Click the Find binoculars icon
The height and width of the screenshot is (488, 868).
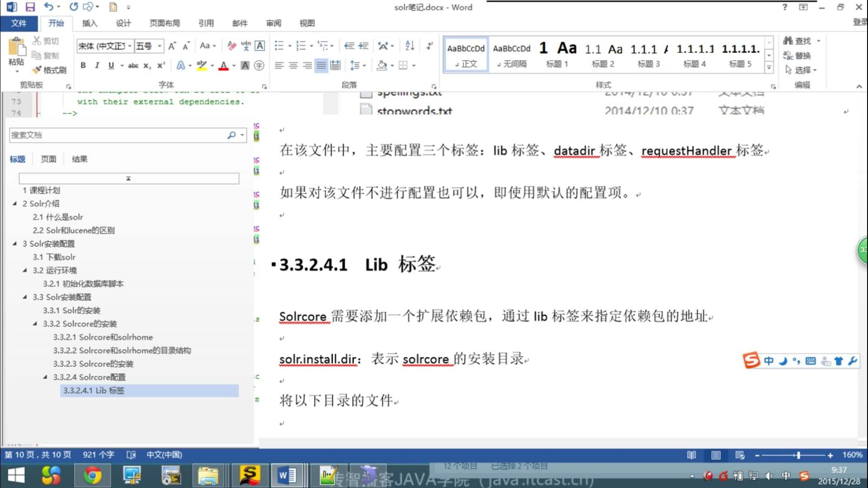[788, 41]
